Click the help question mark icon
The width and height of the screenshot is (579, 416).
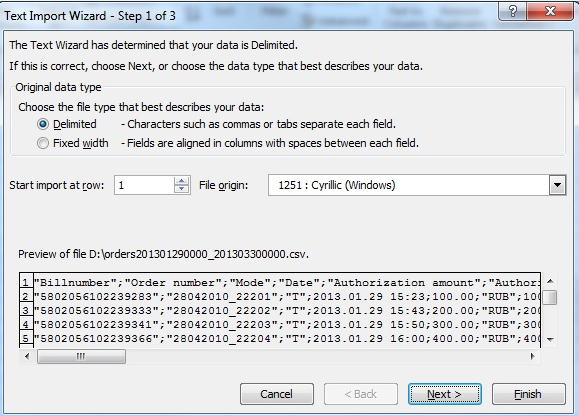pyautogui.click(x=513, y=11)
